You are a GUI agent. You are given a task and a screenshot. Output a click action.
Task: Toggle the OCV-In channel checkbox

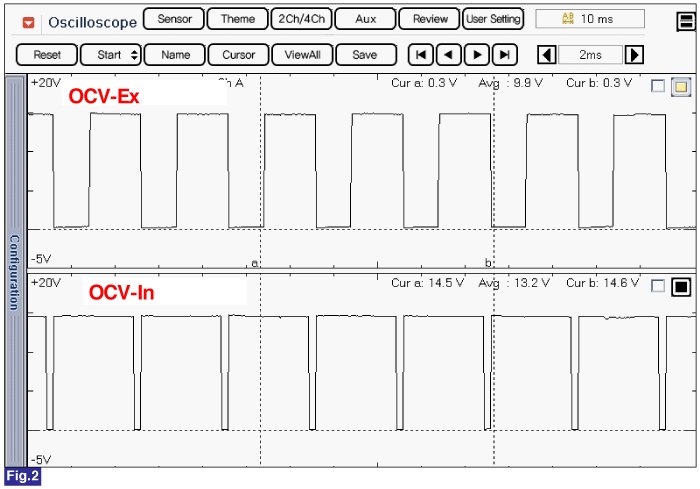[x=657, y=287]
